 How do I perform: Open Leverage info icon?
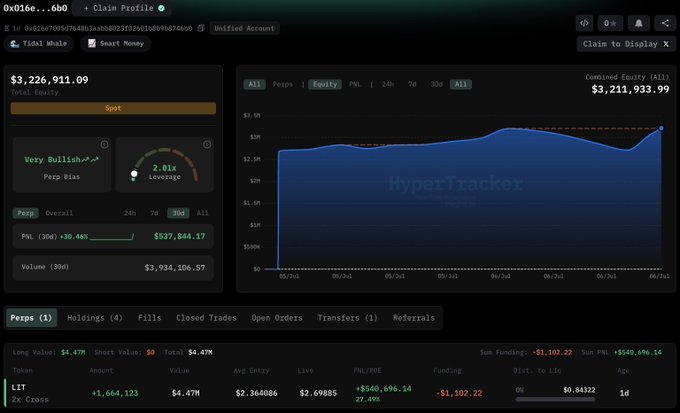(x=207, y=144)
